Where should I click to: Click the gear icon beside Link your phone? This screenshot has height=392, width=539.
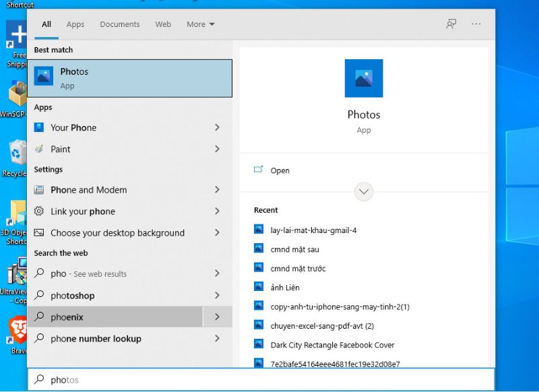pos(39,211)
